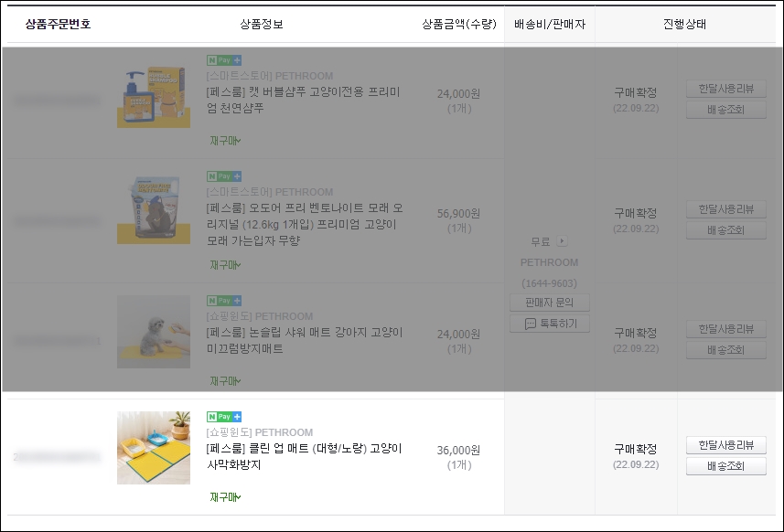Click [스마트스토어] PETHROOM above bentonite litter
This screenshot has height=532, width=784.
(x=270, y=192)
